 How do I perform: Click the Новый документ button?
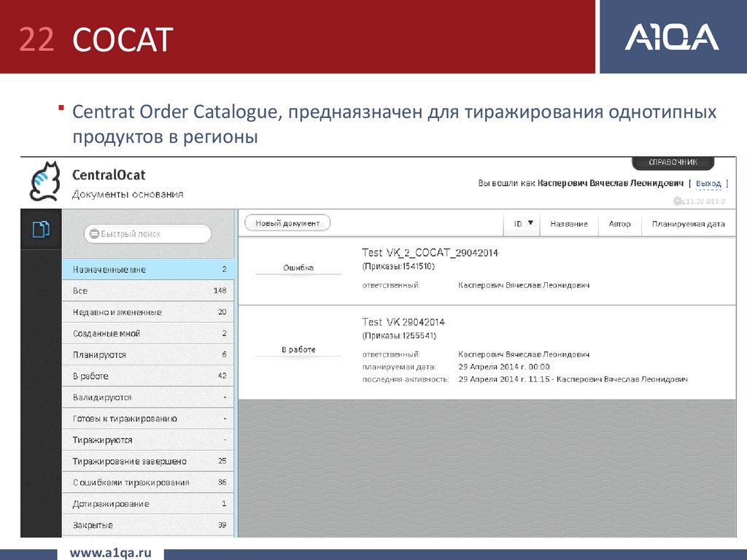287,223
